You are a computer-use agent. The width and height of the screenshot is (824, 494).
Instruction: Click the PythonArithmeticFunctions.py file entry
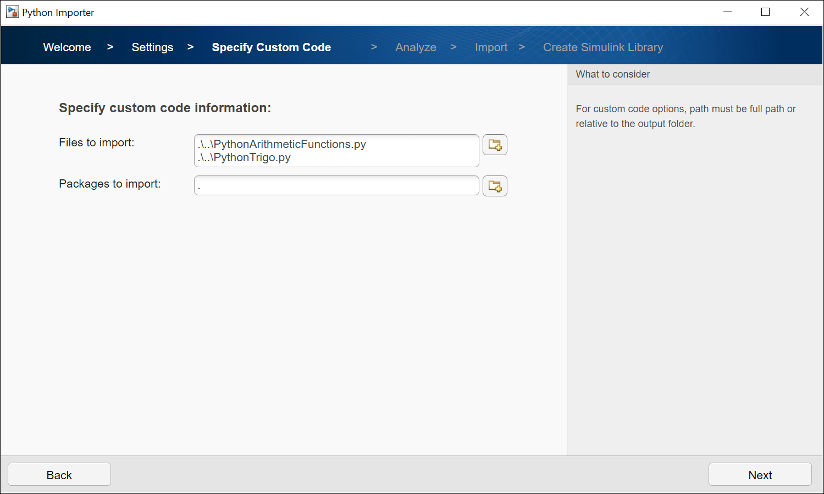(x=283, y=144)
